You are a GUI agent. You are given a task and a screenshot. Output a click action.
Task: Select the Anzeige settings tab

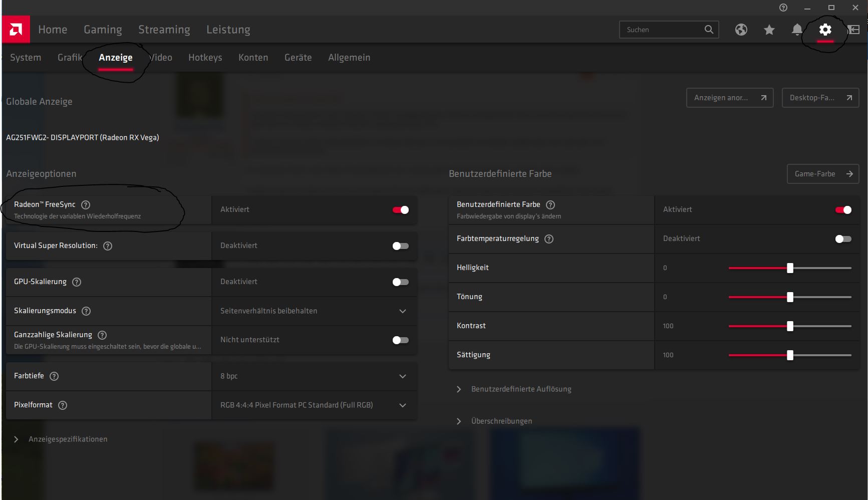tap(116, 58)
